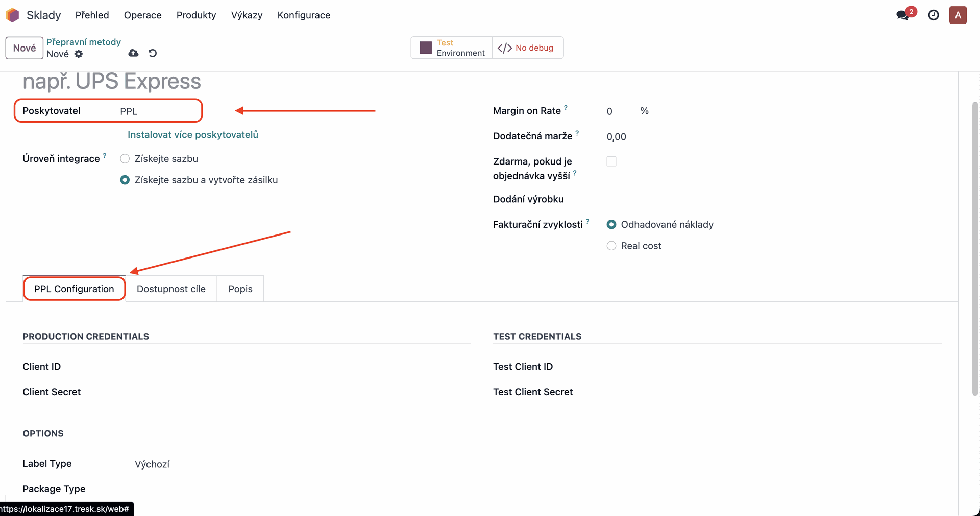Click the Test Environment label
Screen dimensions: 980x516
[x=461, y=48]
